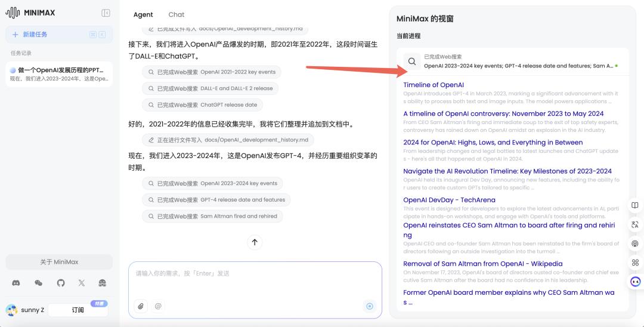Click the 当前进程 heading
This screenshot has width=644, height=327.
(408, 36)
